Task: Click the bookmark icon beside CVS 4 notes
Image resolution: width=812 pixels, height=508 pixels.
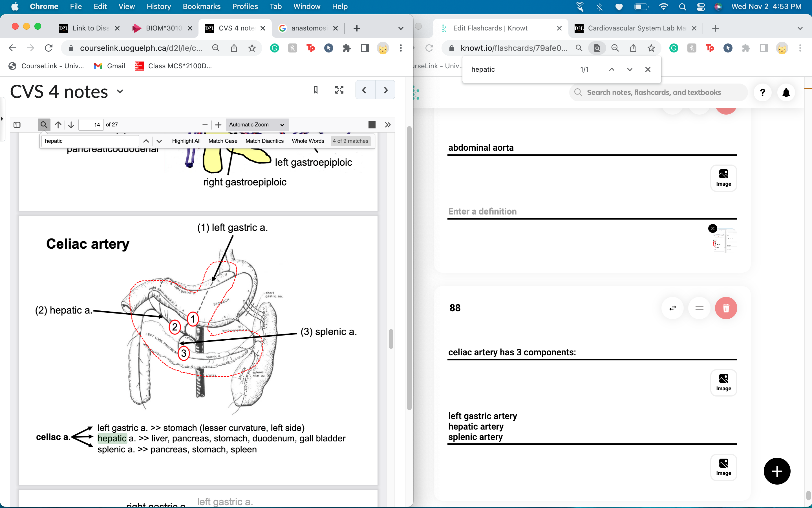Action: pos(315,90)
